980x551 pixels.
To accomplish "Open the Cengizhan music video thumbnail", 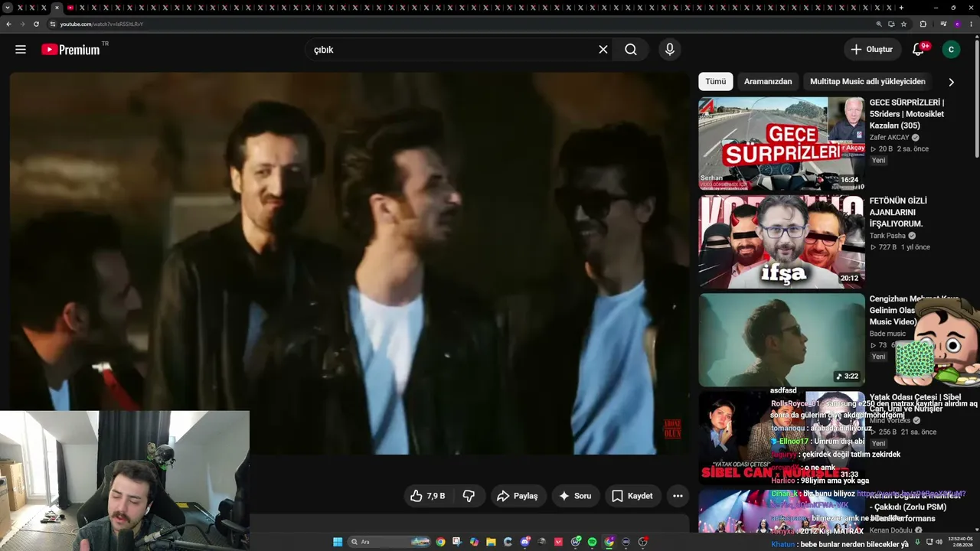I will [782, 340].
